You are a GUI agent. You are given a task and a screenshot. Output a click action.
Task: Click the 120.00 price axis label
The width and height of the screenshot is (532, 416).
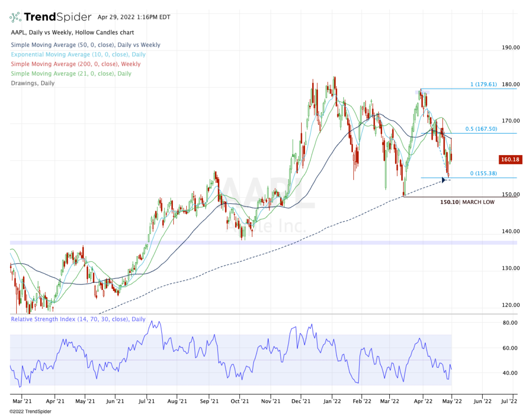pos(510,305)
